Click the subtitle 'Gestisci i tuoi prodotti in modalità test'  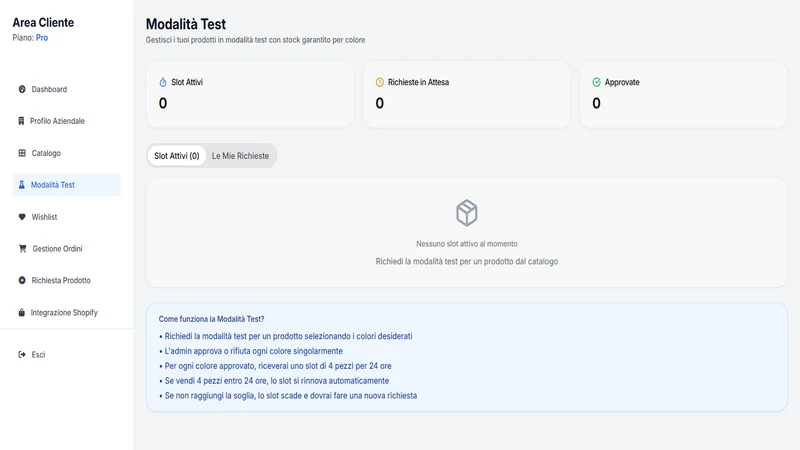point(255,40)
